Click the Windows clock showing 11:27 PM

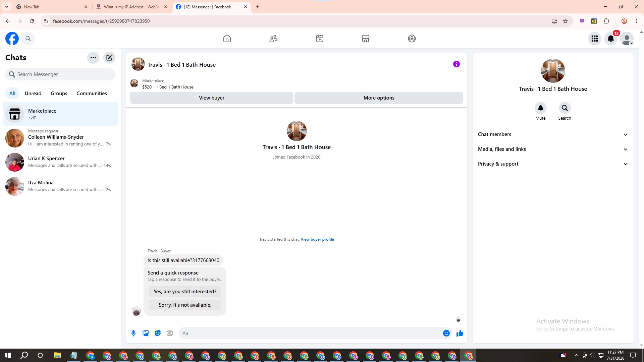click(x=615, y=355)
